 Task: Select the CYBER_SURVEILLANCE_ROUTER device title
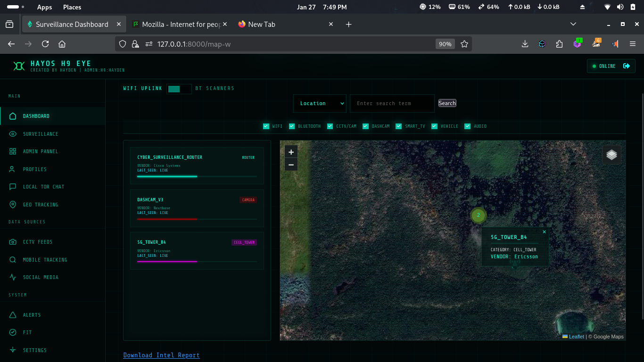coord(170,157)
